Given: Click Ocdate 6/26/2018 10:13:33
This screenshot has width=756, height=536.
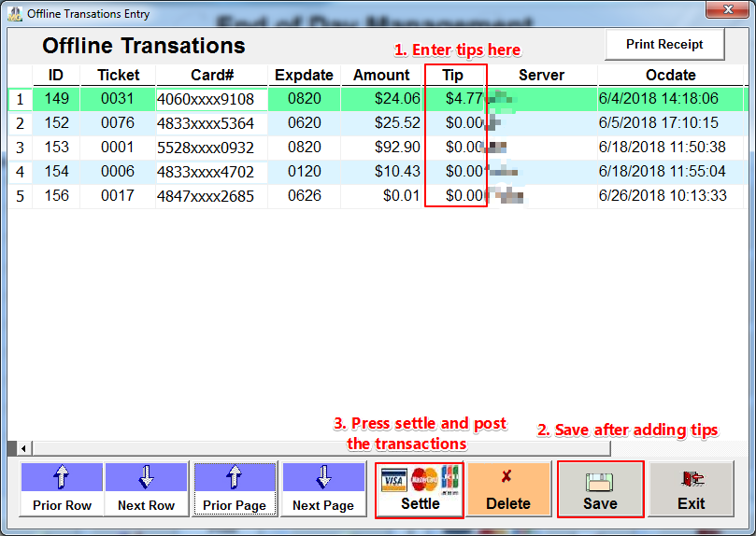Looking at the screenshot, I should coord(671,196).
